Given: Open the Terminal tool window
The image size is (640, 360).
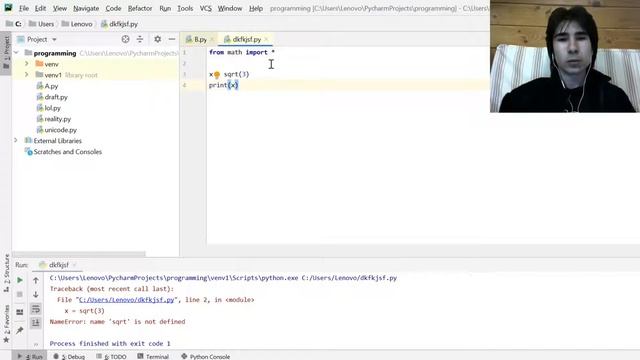Looking at the screenshot, I should [x=153, y=356].
